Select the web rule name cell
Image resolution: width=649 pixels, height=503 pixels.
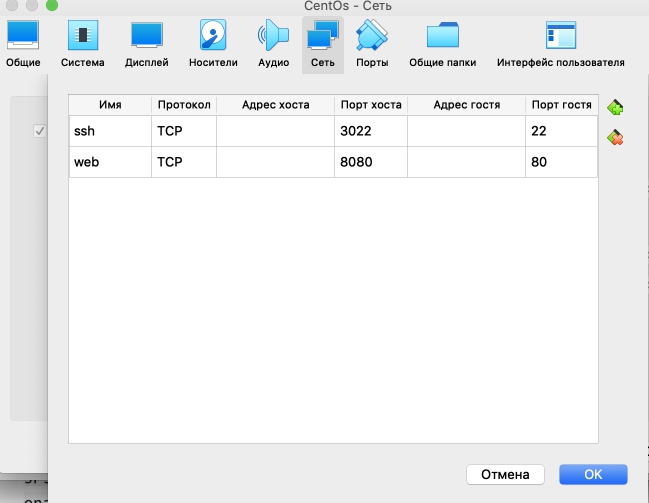tap(110, 161)
